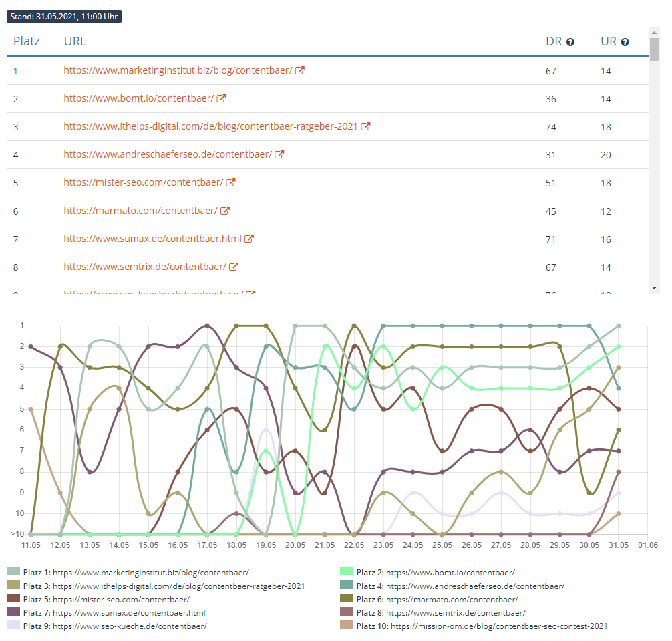Viewport: 672px width, 641px height.
Task: Click the DR help question mark icon
Action: point(570,42)
